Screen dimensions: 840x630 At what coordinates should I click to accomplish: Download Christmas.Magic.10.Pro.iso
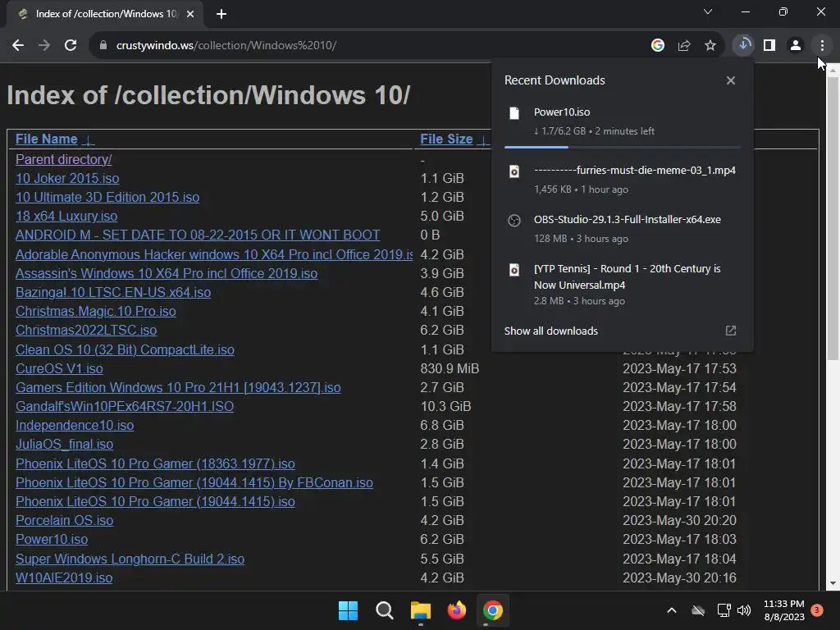(95, 311)
